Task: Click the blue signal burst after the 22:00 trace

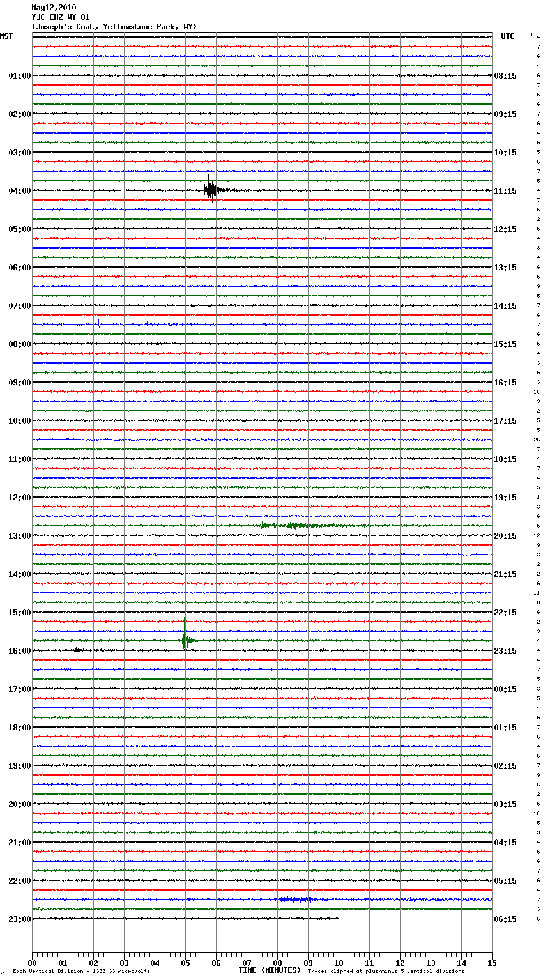Action: [296, 900]
